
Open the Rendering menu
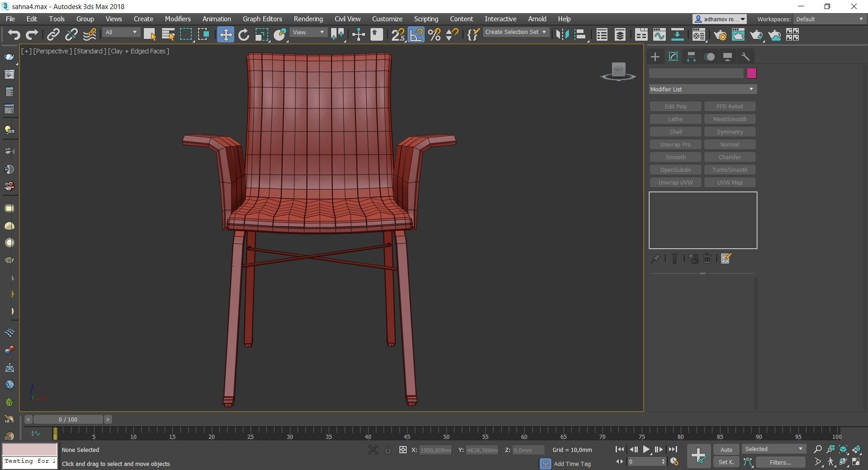(308, 19)
